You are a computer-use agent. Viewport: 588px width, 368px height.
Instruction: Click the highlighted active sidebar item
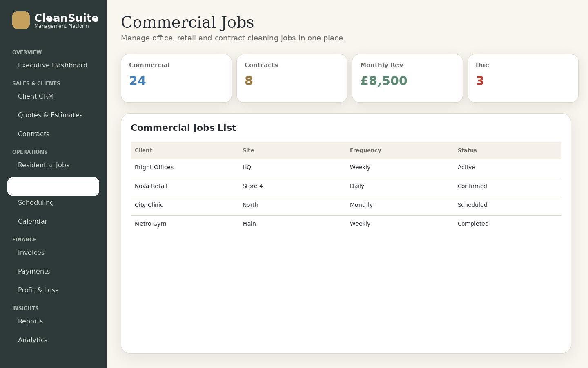point(53,186)
